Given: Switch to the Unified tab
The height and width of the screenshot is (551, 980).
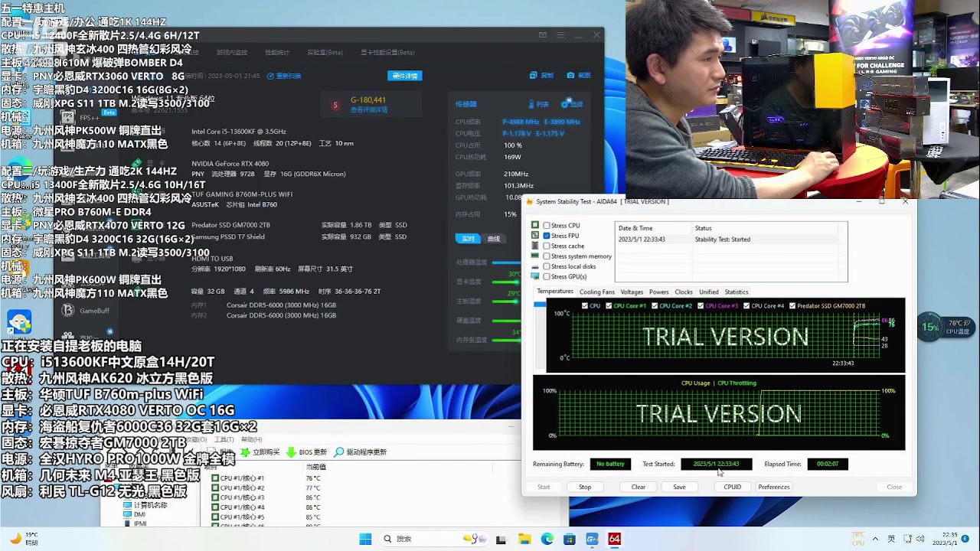Looking at the screenshot, I should 709,292.
